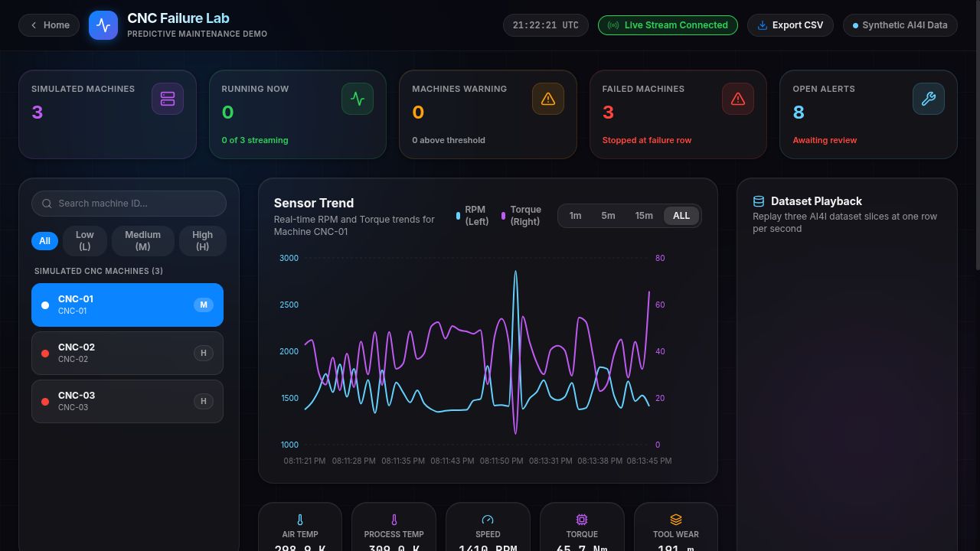This screenshot has width=980, height=551.
Task: Click the Tool Wear layers icon
Action: [x=676, y=520]
